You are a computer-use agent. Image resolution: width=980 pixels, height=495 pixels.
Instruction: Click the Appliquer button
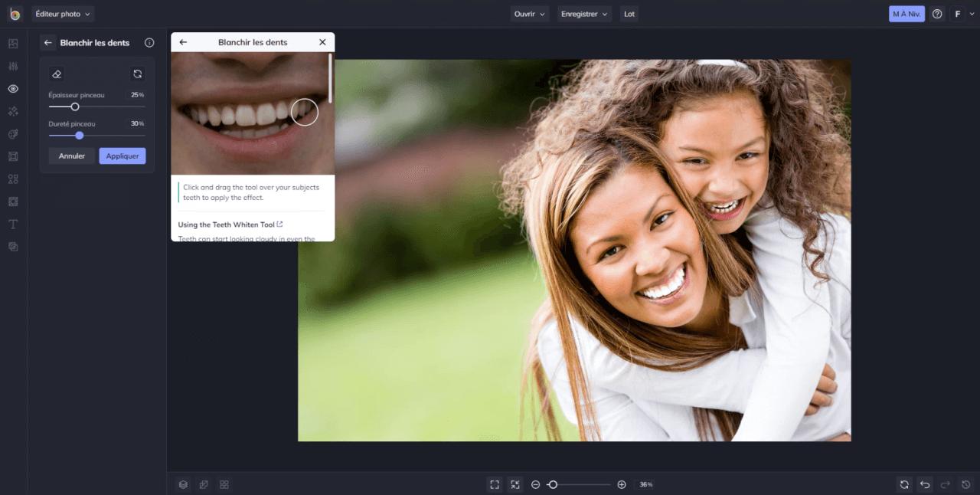tap(122, 156)
